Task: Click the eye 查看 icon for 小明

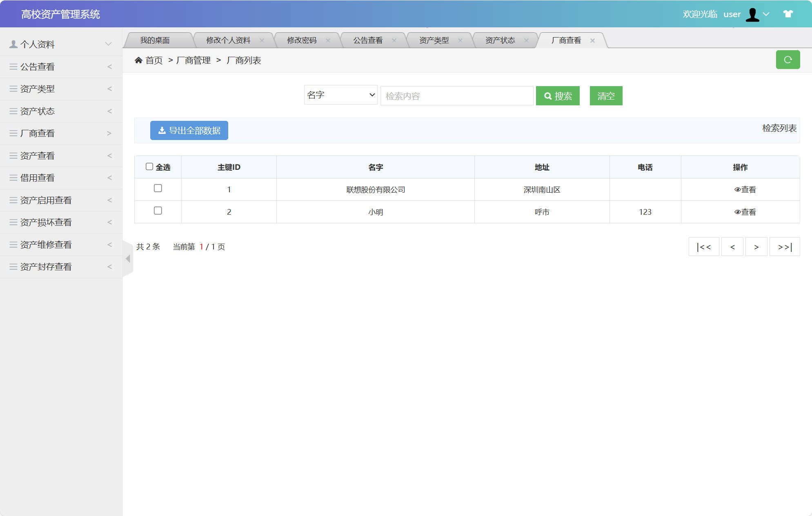Action: [737, 211]
